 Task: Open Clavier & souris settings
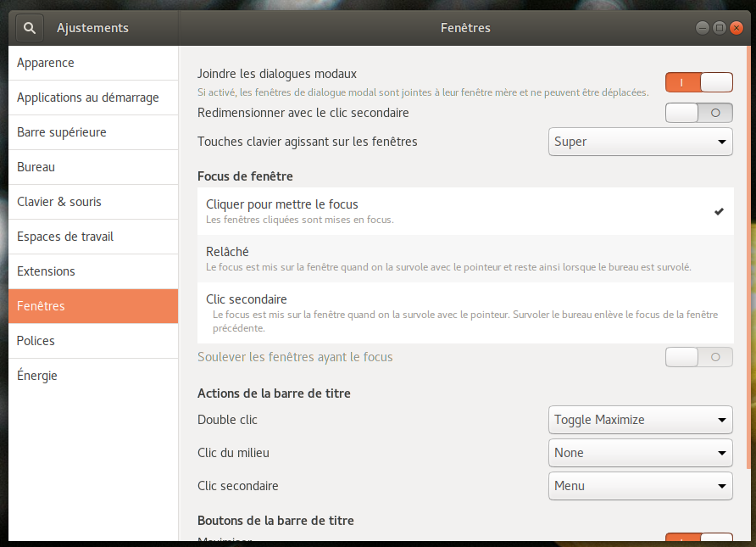(93, 202)
